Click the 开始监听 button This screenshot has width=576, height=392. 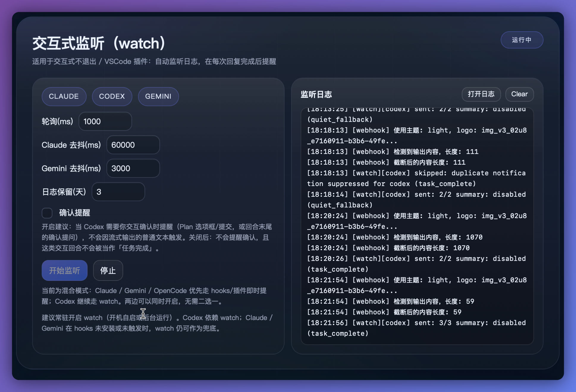pos(65,270)
